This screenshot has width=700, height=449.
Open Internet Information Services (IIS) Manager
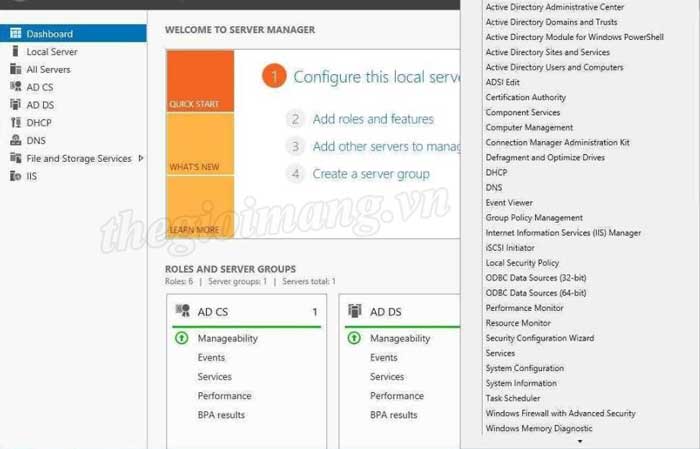pos(563,233)
